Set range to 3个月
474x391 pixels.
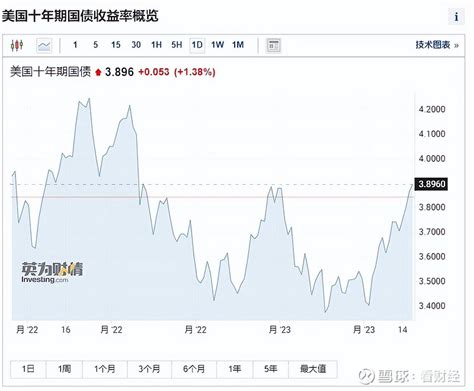click(x=149, y=369)
